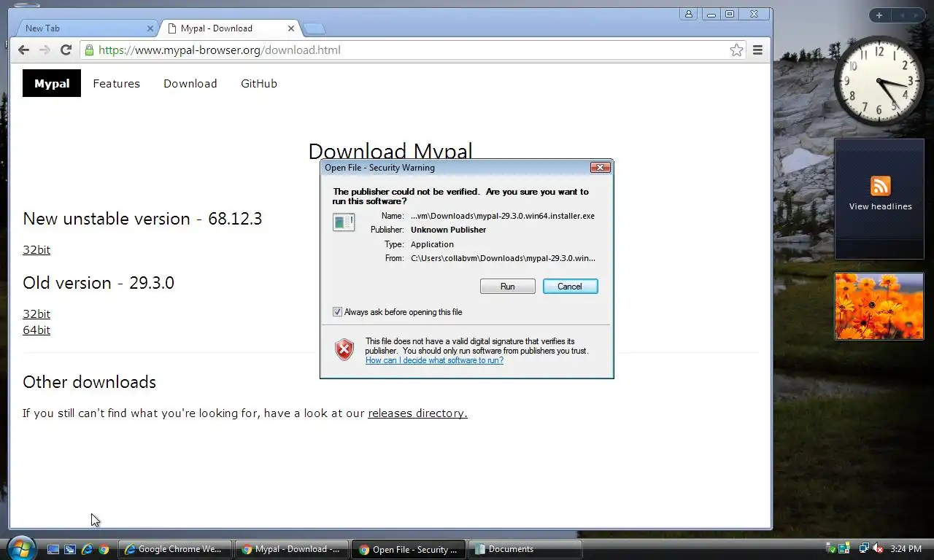The image size is (934, 560).
Task: Download the 32bit unstable version 68.12.3
Action: pos(36,249)
